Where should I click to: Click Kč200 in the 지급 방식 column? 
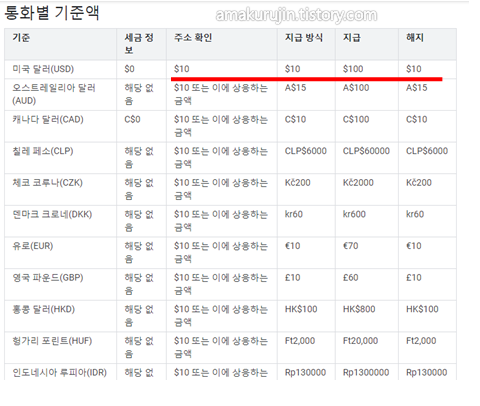coord(298,183)
